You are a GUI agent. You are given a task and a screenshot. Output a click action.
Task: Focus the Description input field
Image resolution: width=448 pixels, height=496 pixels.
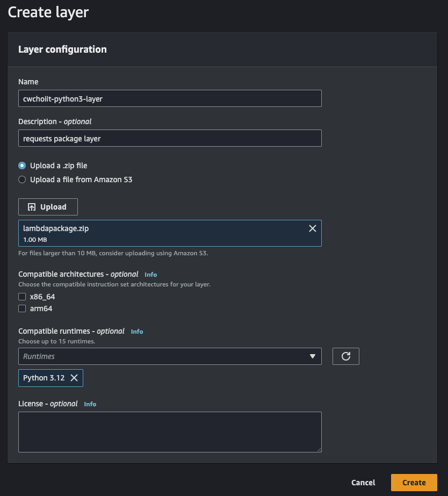click(x=170, y=138)
